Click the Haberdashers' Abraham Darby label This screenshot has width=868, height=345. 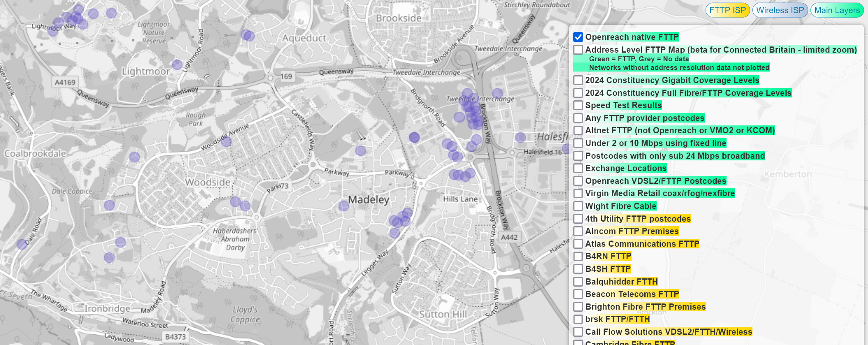point(235,239)
